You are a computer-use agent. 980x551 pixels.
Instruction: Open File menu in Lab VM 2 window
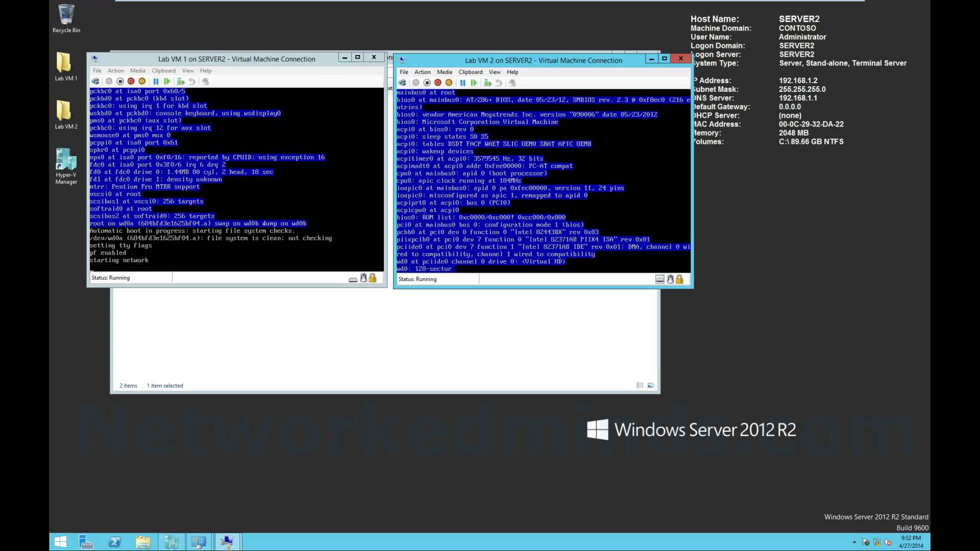pyautogui.click(x=404, y=72)
